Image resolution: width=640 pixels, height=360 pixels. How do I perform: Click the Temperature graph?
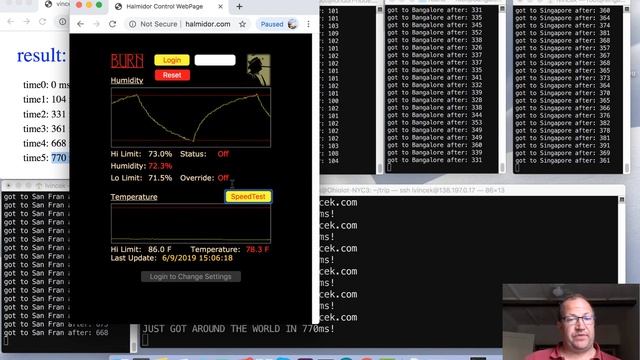191,224
